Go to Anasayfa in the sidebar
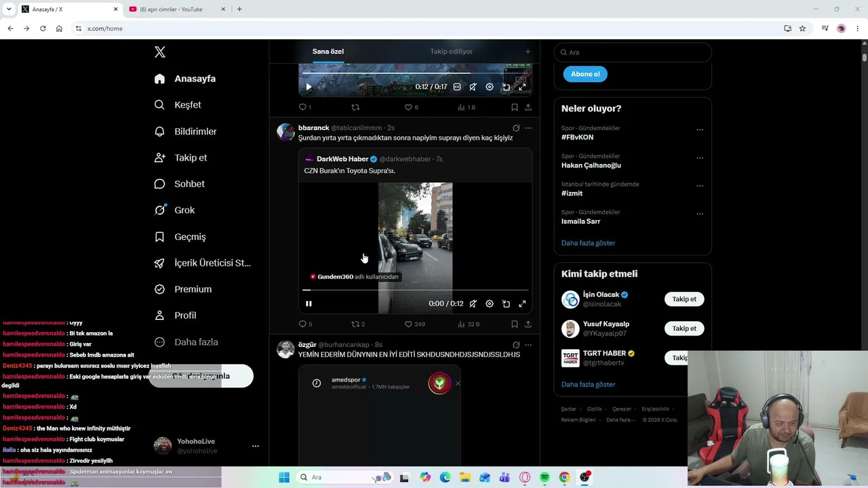The image size is (868, 488). [185, 79]
